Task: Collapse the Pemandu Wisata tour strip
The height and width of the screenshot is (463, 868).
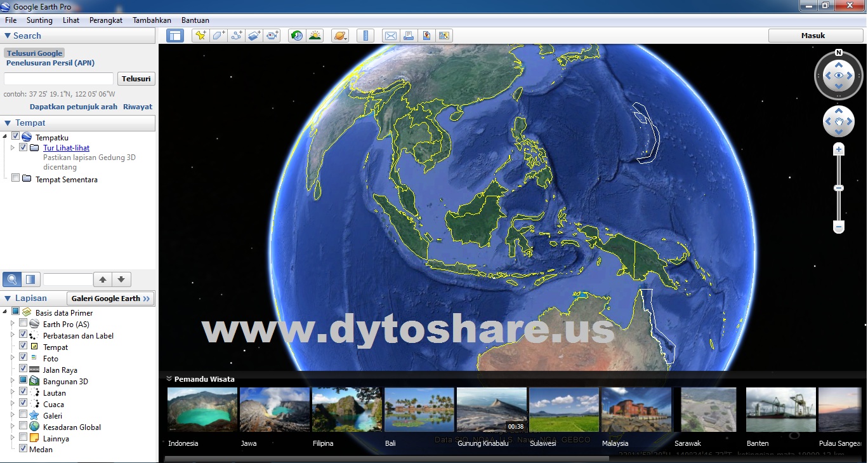Action: tap(169, 379)
